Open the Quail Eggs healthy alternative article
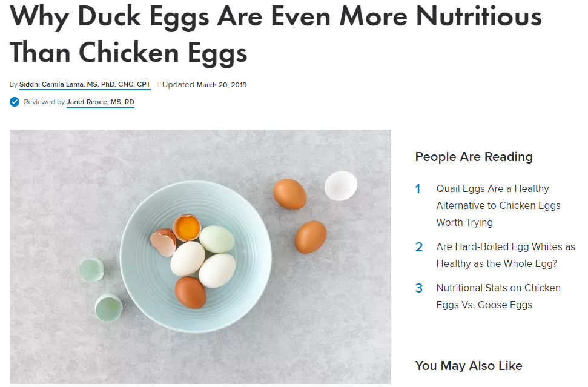588x387 pixels. tap(498, 205)
